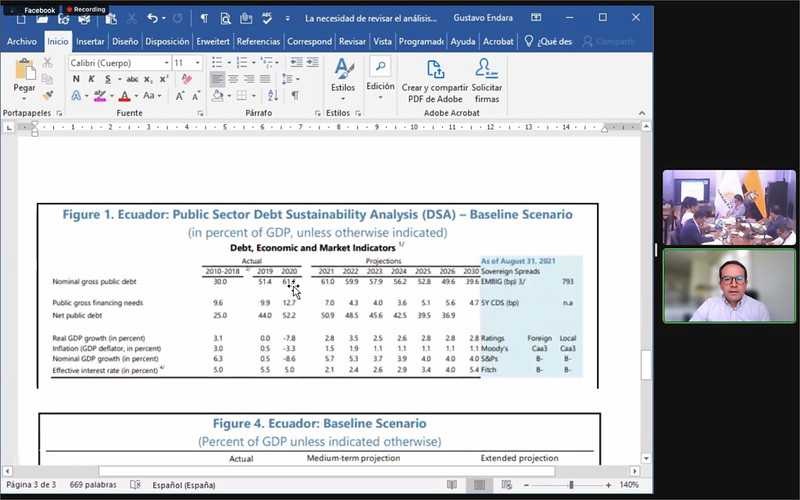The width and height of the screenshot is (800, 500).
Task: Toggle underline formatting (S)
Action: coord(106,79)
